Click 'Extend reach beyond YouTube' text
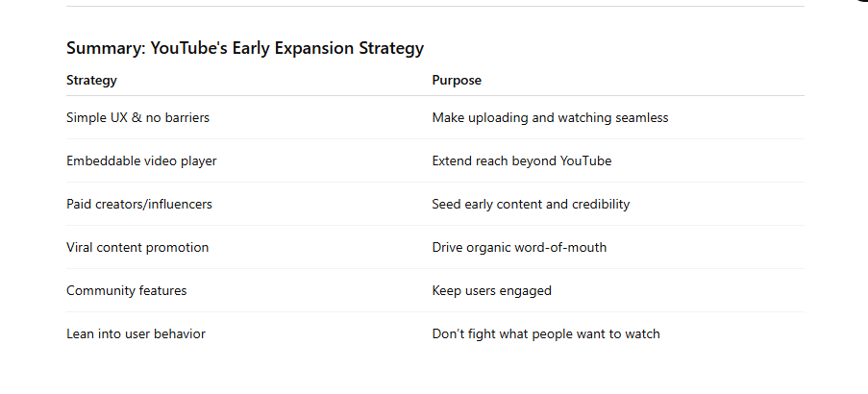The image size is (868, 394). 521,161
